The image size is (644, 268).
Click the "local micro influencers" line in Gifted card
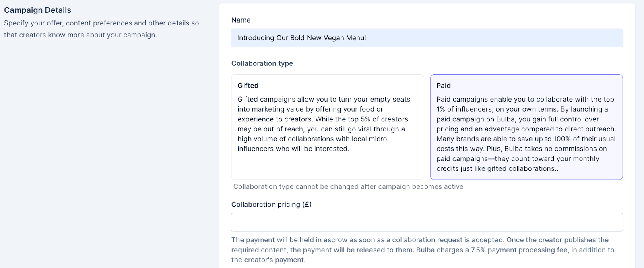tap(312, 139)
